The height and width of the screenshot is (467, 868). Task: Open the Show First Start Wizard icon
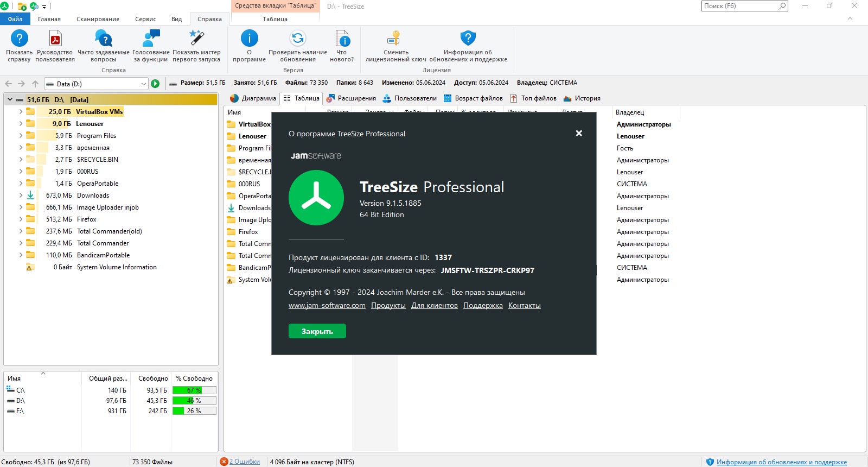click(196, 39)
